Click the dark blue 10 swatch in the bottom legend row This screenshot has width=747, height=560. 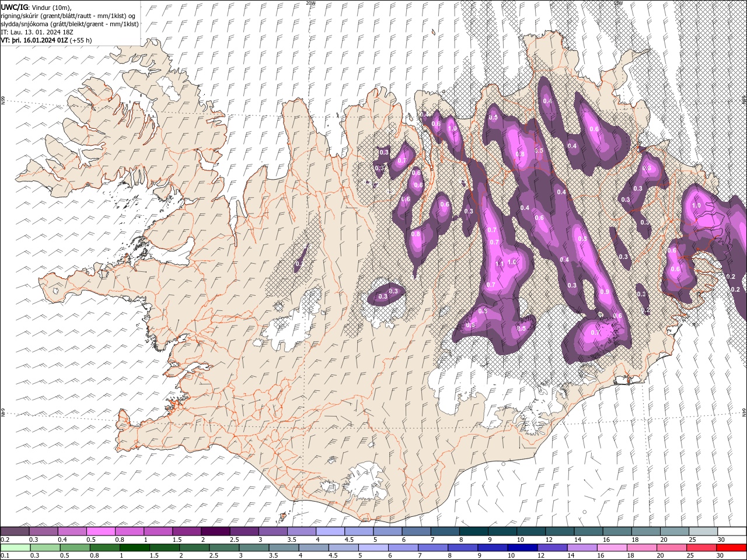coord(521,548)
